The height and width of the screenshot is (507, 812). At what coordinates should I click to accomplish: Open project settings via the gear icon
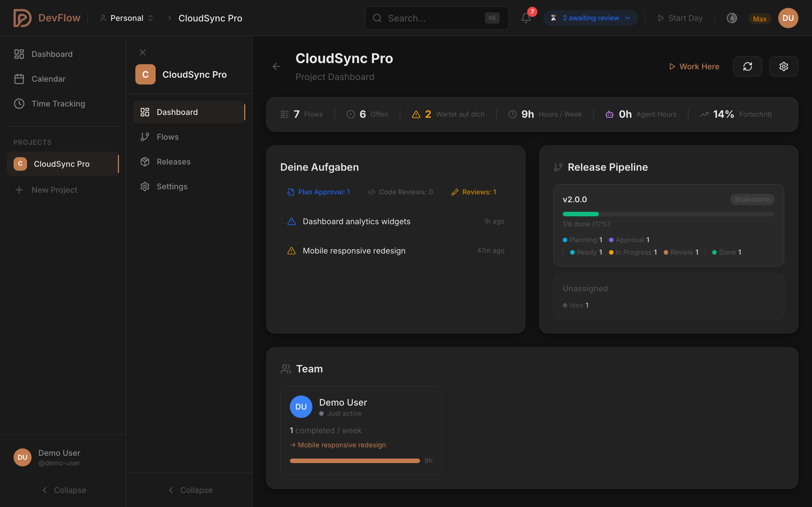coord(784,66)
